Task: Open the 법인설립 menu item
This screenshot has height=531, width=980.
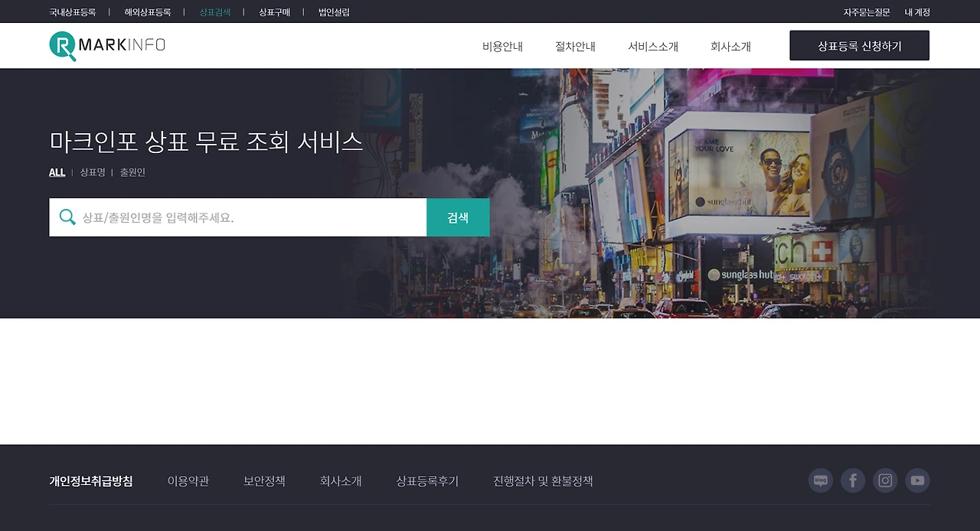Action: 332,11
